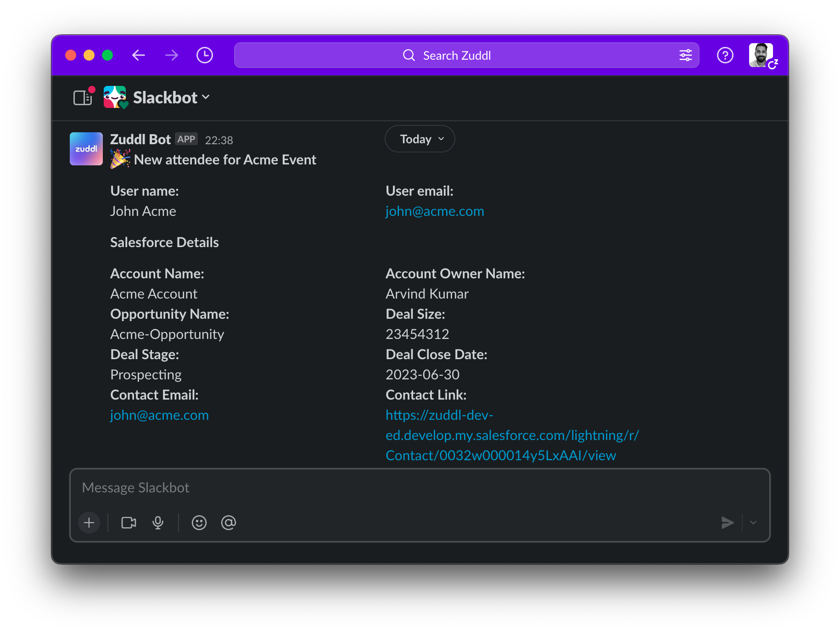Screen dimensions: 840x632
Task: Click the record video clip icon
Action: pyautogui.click(x=129, y=523)
